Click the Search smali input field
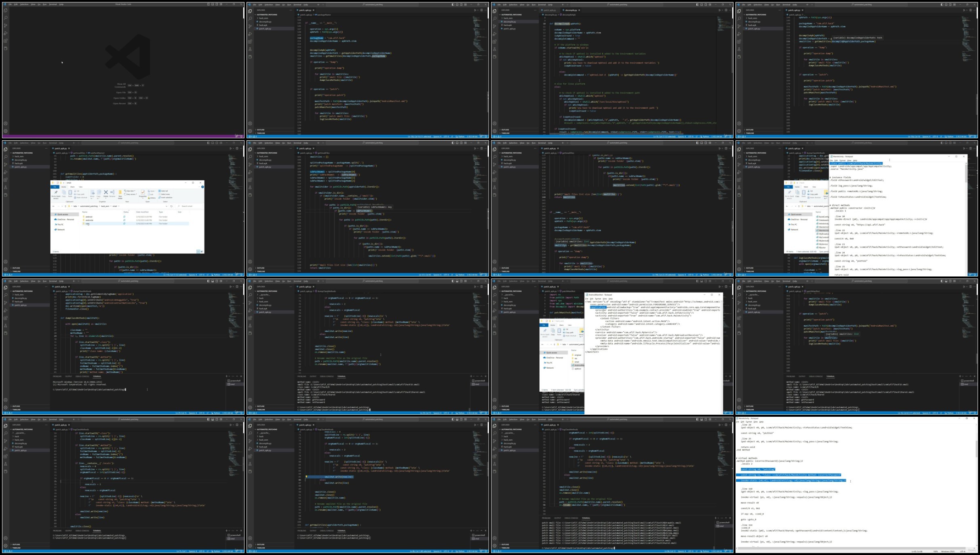Viewport: 980px width, 555px height. pos(189,206)
